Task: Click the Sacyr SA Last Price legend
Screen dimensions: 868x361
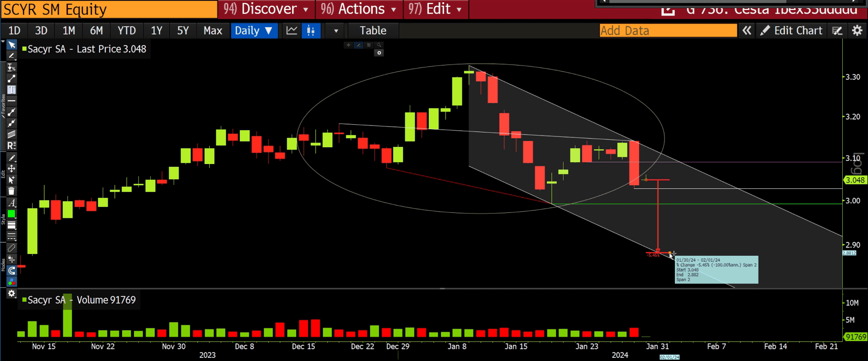Action: (x=84, y=49)
